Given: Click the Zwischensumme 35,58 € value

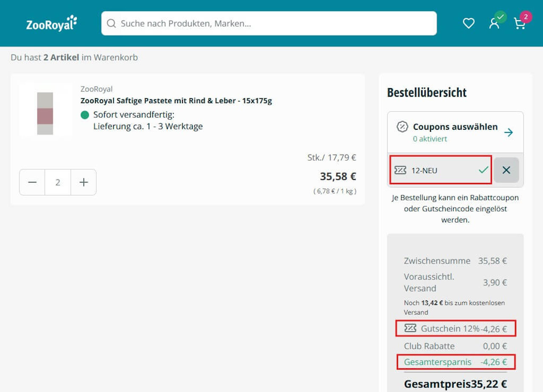Looking at the screenshot, I should pyautogui.click(x=493, y=261).
